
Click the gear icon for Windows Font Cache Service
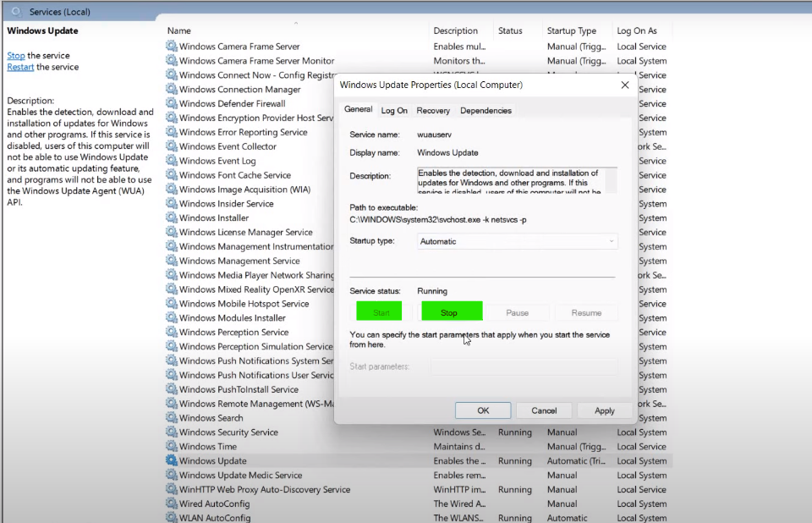tap(171, 175)
